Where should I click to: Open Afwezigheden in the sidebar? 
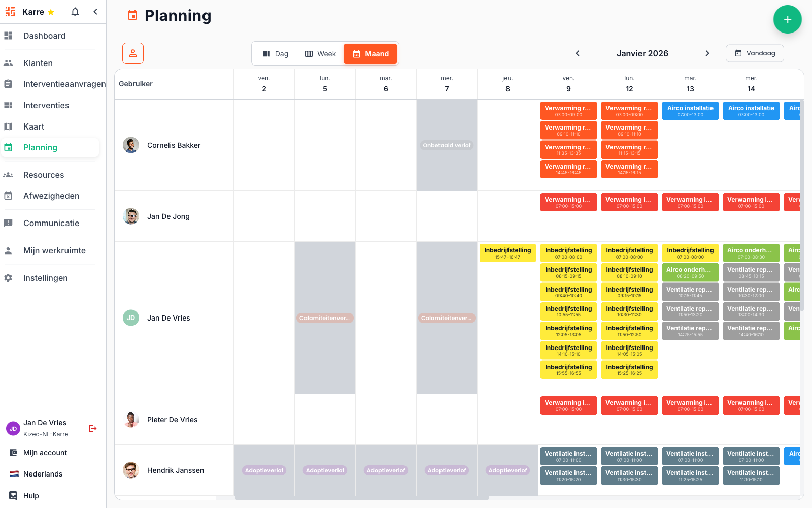(x=51, y=196)
